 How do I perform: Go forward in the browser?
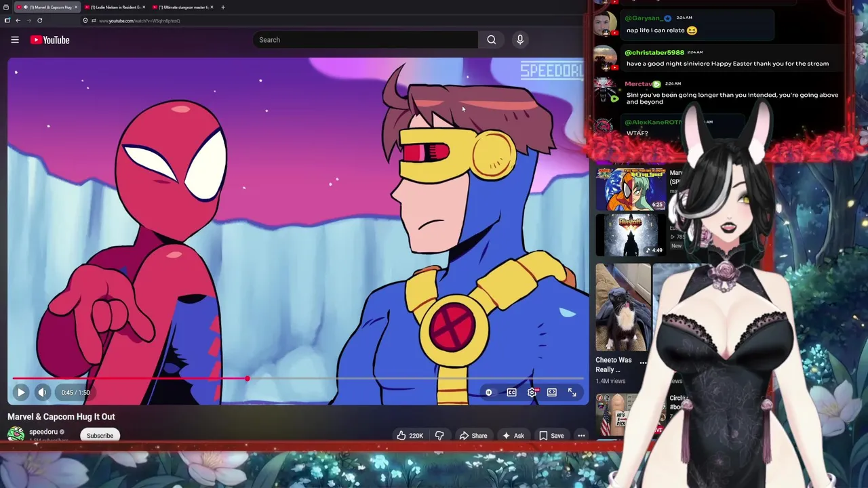pos(28,20)
